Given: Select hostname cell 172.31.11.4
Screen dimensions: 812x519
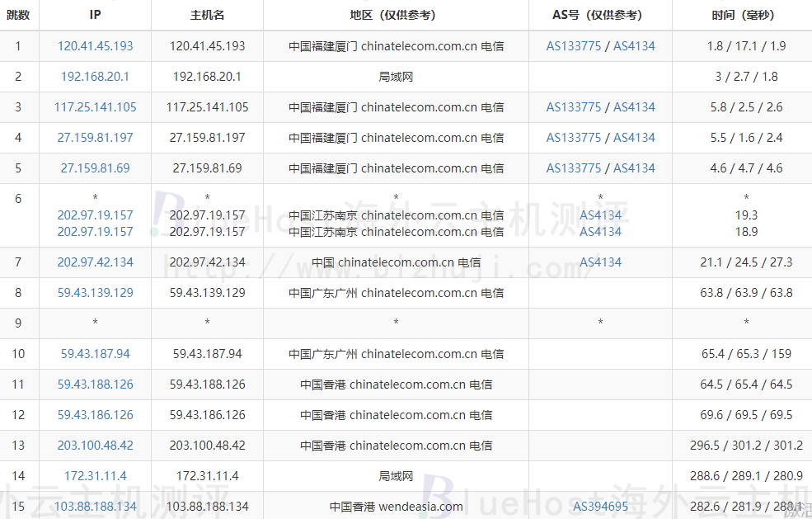Looking at the screenshot, I should point(207,476).
